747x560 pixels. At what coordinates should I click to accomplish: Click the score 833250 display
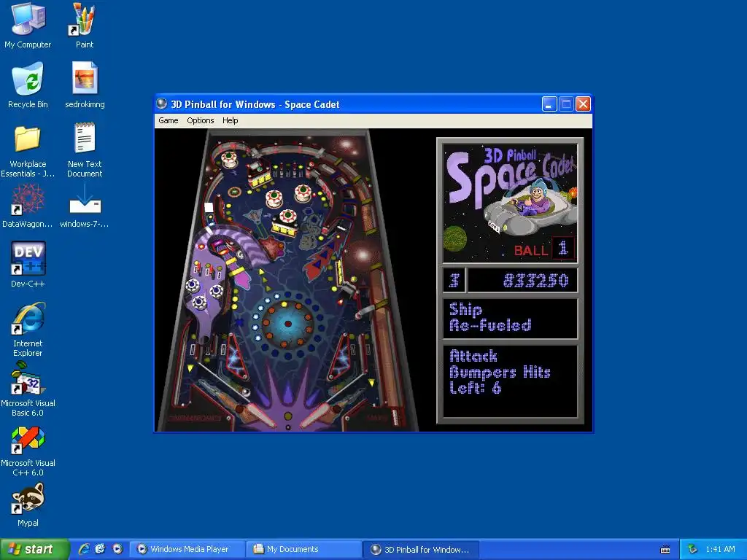[523, 281]
